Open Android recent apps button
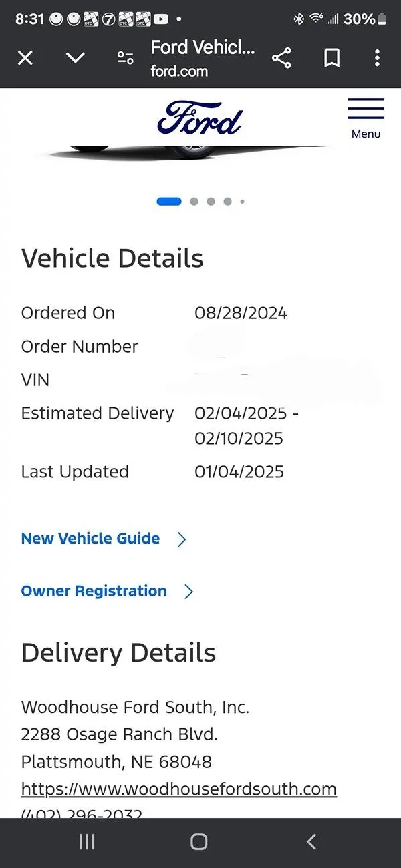The height and width of the screenshot is (868, 401). coord(87,842)
